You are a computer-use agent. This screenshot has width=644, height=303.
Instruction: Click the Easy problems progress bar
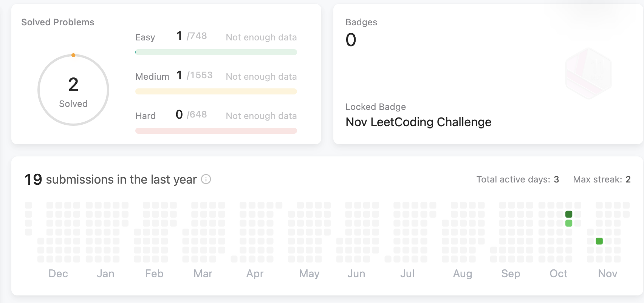[216, 52]
